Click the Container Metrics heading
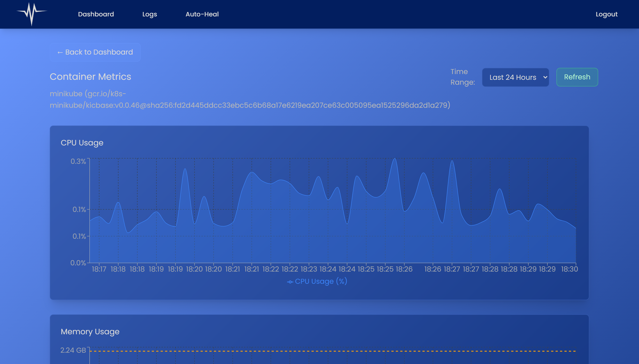639x364 pixels. click(x=90, y=76)
